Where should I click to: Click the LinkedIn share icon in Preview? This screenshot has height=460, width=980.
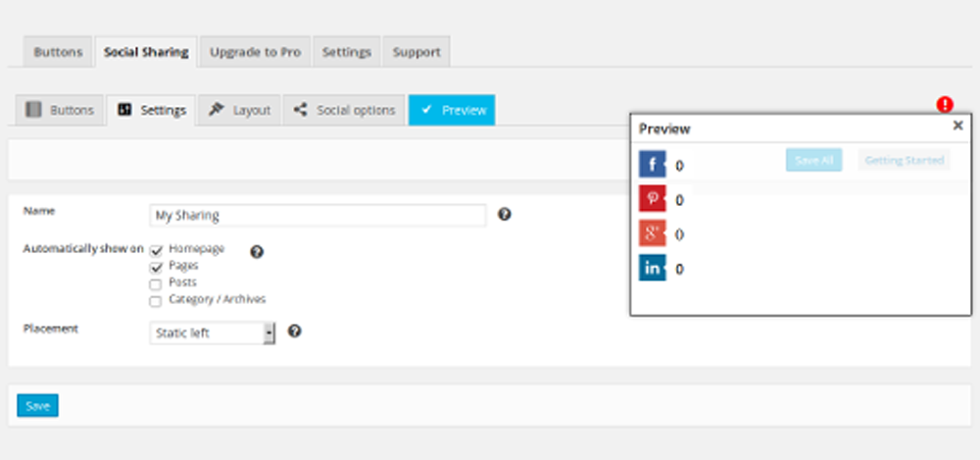tap(653, 268)
